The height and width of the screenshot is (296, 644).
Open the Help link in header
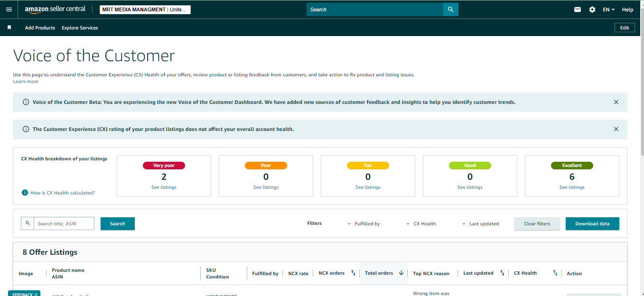[x=627, y=9]
